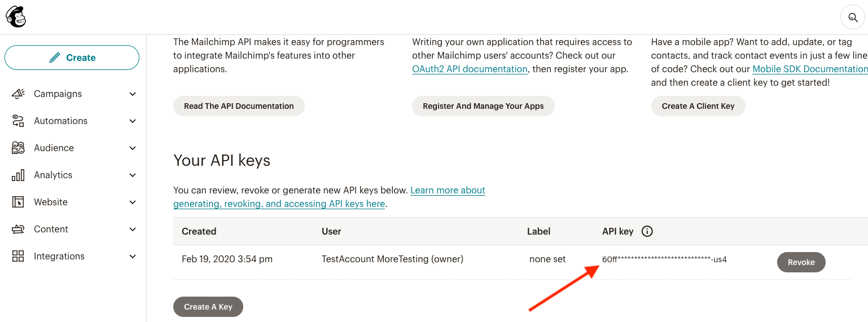Click the Audience people icon

tap(18, 148)
